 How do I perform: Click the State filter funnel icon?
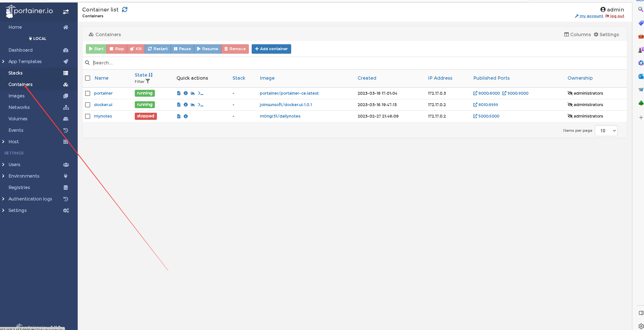148,81
